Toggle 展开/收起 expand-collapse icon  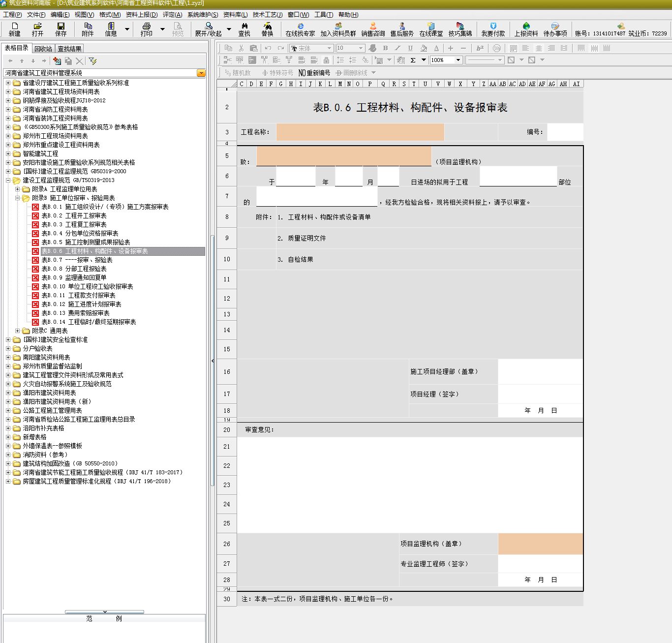[x=208, y=30]
